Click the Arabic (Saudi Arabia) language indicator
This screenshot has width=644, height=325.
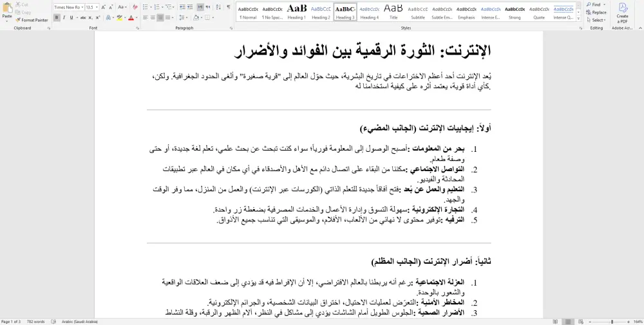80,322
